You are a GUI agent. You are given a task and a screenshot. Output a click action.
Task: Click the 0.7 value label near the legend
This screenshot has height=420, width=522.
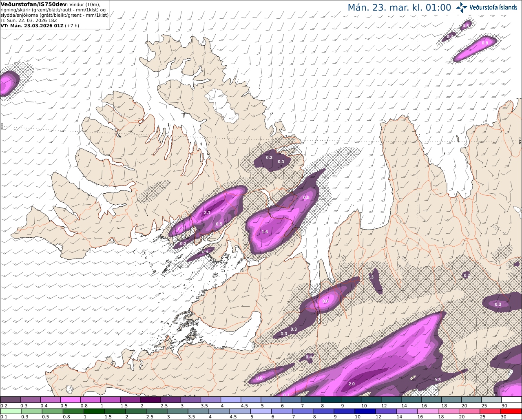[x=286, y=395]
